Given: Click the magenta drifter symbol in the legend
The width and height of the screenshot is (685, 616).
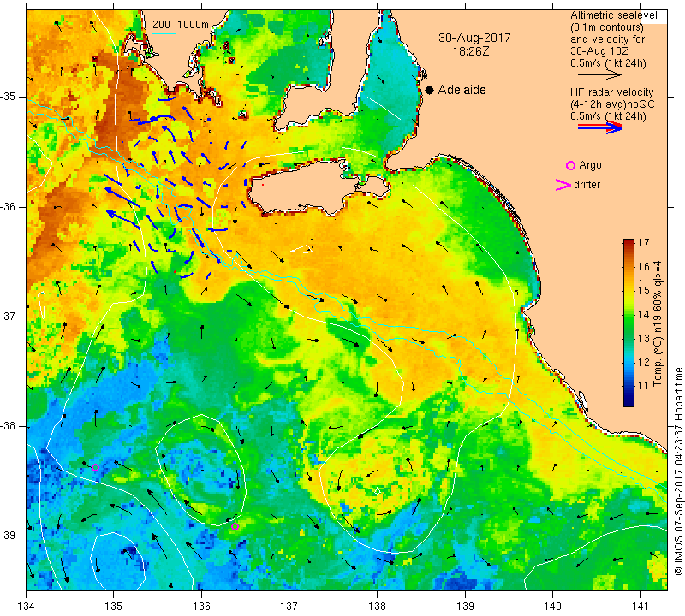Looking at the screenshot, I should [563, 185].
